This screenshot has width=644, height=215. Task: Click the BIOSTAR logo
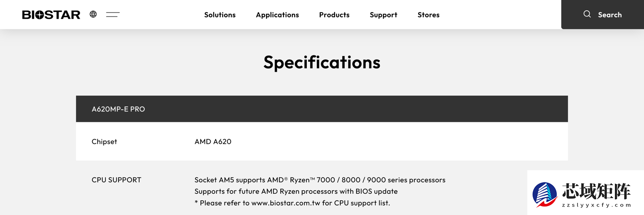[x=51, y=15]
